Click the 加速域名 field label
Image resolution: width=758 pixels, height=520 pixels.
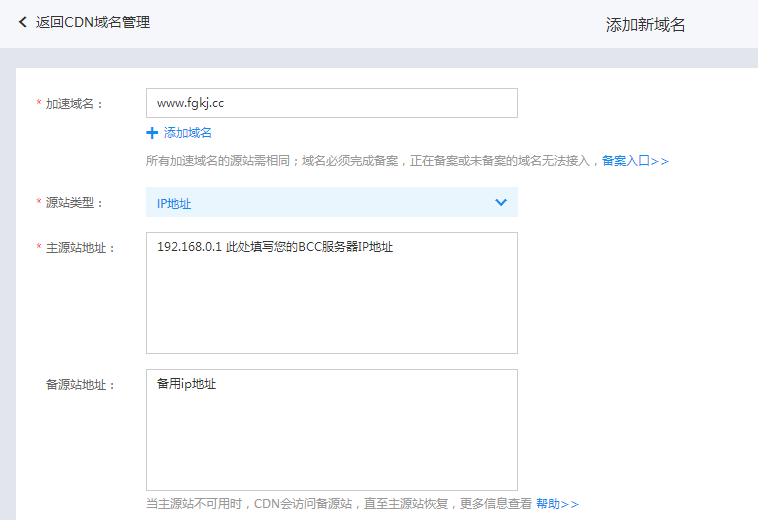[x=75, y=104]
